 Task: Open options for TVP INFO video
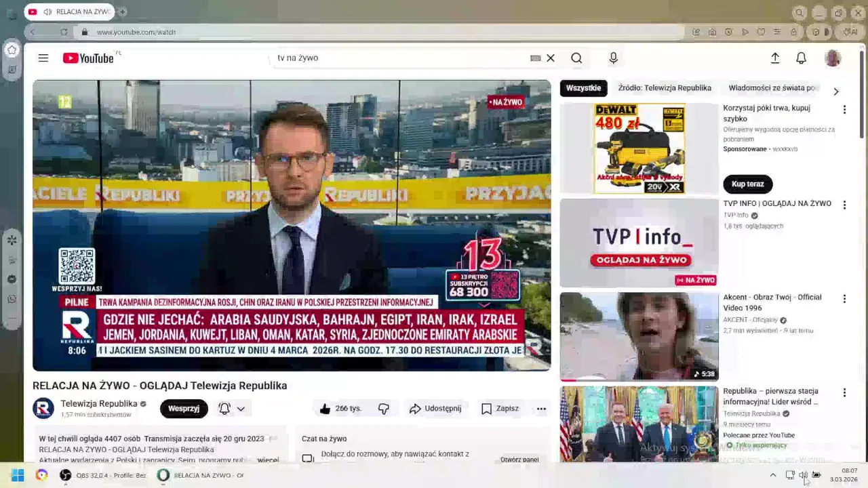[844, 205]
